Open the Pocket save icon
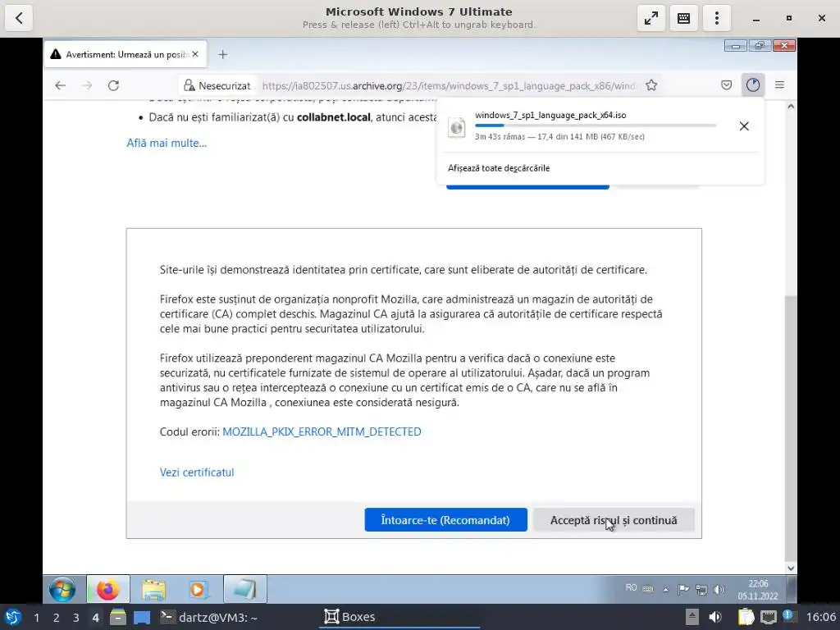The height and width of the screenshot is (630, 840). tap(727, 84)
